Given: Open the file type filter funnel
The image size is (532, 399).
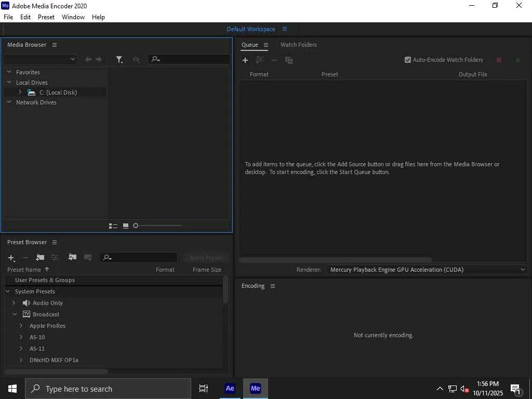Looking at the screenshot, I should (119, 60).
